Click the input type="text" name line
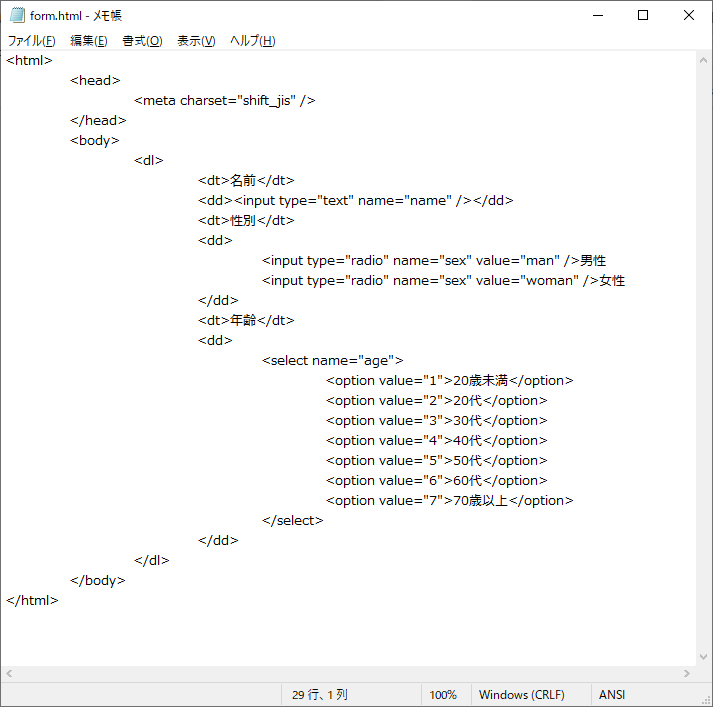 pyautogui.click(x=356, y=201)
